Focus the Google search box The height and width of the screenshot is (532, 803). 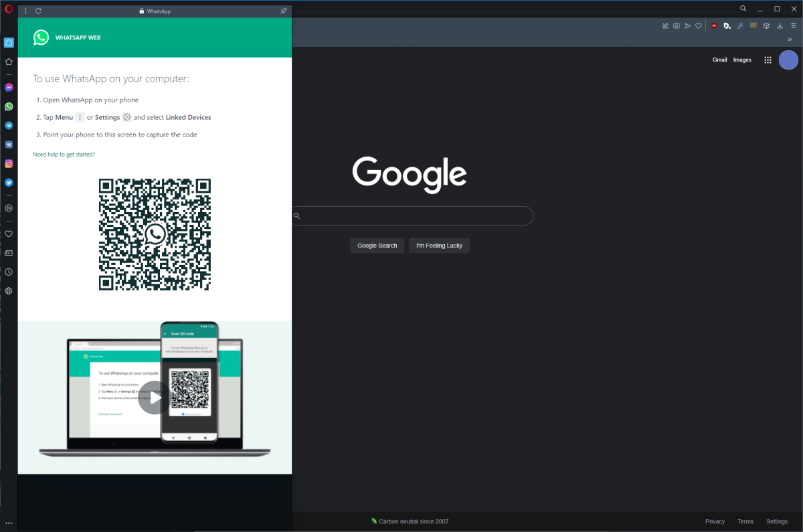(413, 216)
